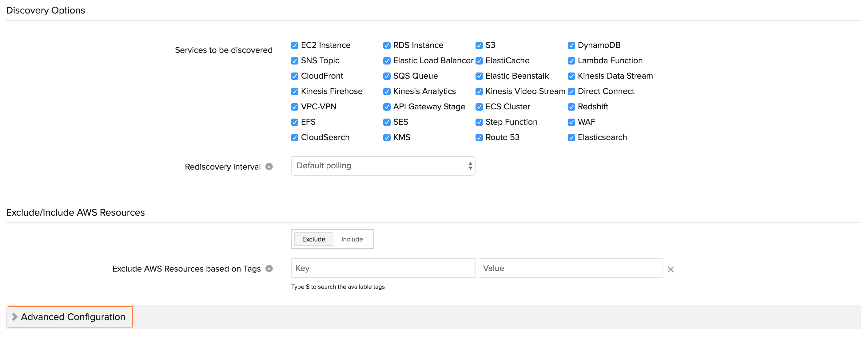Click the tag Value input field
The image size is (868, 341).
[x=571, y=268]
